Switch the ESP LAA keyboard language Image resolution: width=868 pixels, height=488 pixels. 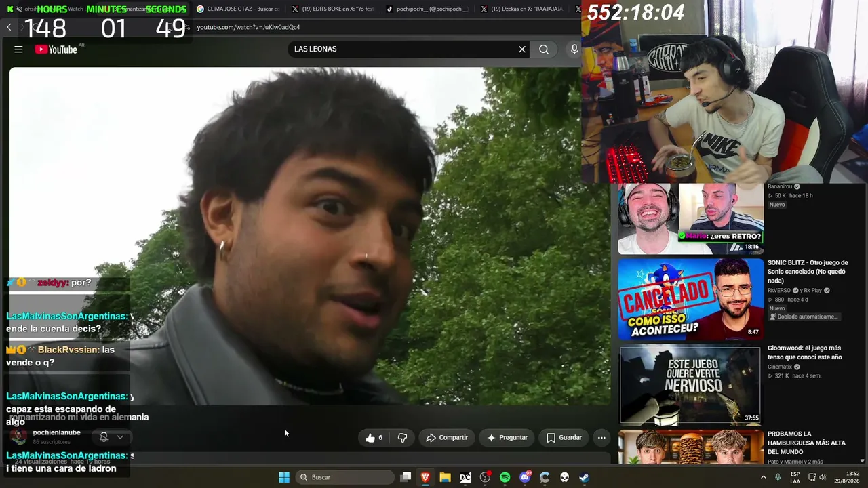pyautogui.click(x=795, y=477)
